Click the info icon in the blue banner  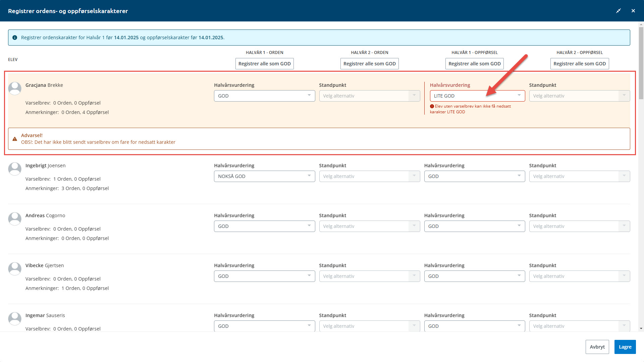pos(15,38)
